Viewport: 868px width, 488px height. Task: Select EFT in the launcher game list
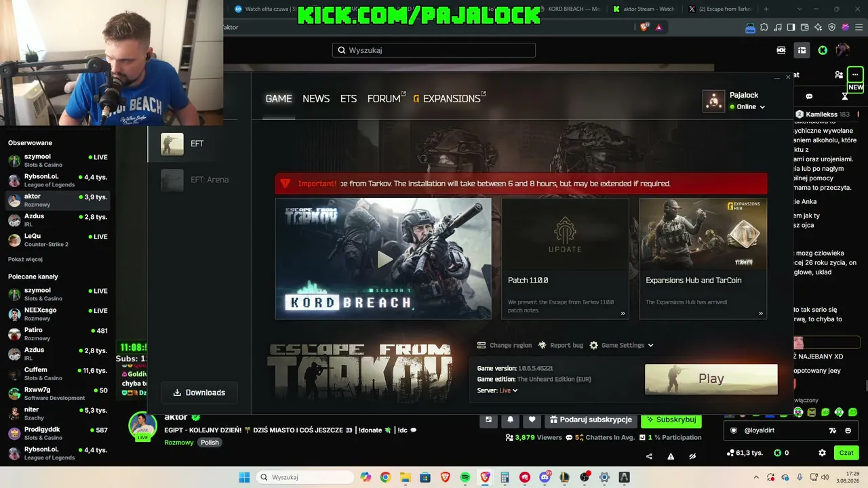tap(199, 144)
